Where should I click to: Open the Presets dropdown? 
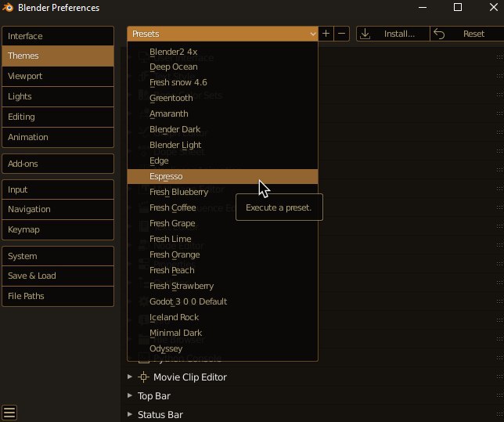(222, 34)
